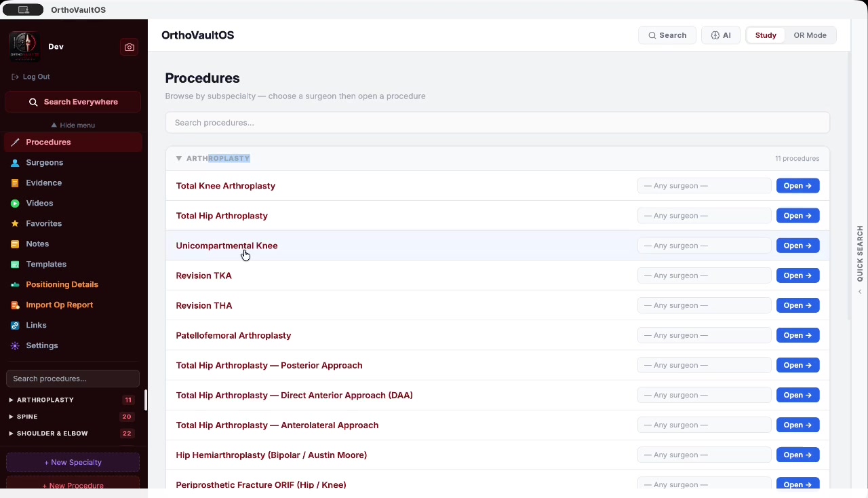Click the green Videos play icon
Image resolution: width=868 pixels, height=498 pixels.
pos(15,204)
